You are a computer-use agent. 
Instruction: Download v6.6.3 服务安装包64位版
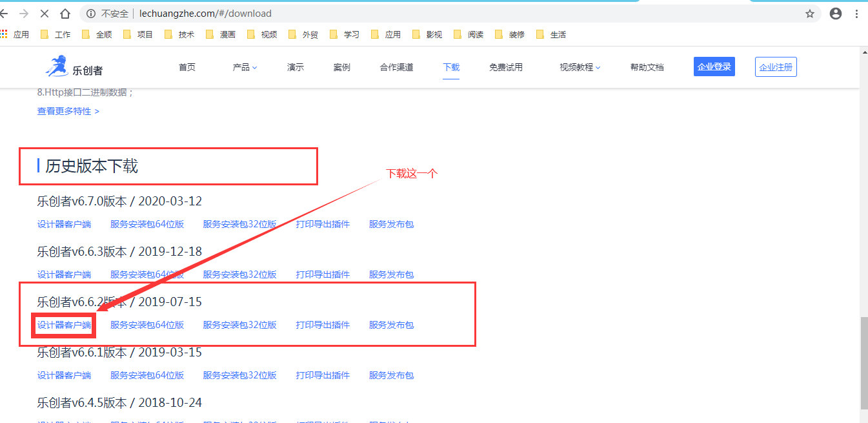pos(147,274)
